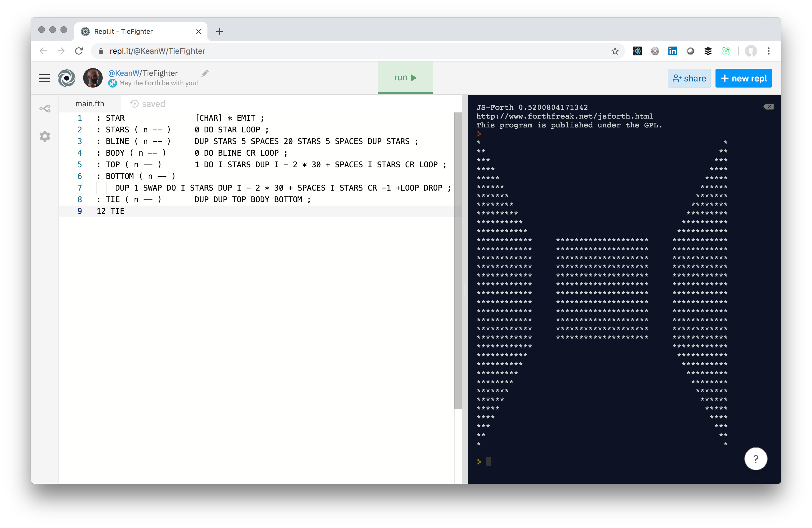812x528 pixels.
Task: Open the settings gear in left sidebar
Action: (45, 136)
